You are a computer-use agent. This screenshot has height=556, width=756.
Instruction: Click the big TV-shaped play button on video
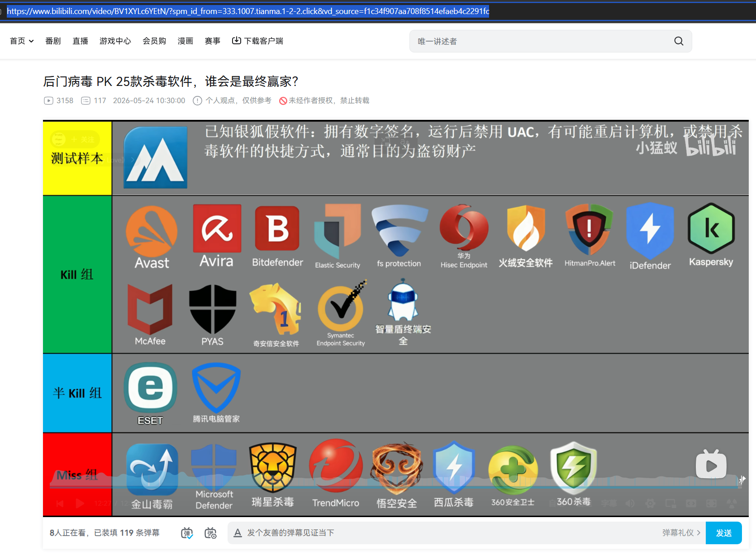pos(711,465)
